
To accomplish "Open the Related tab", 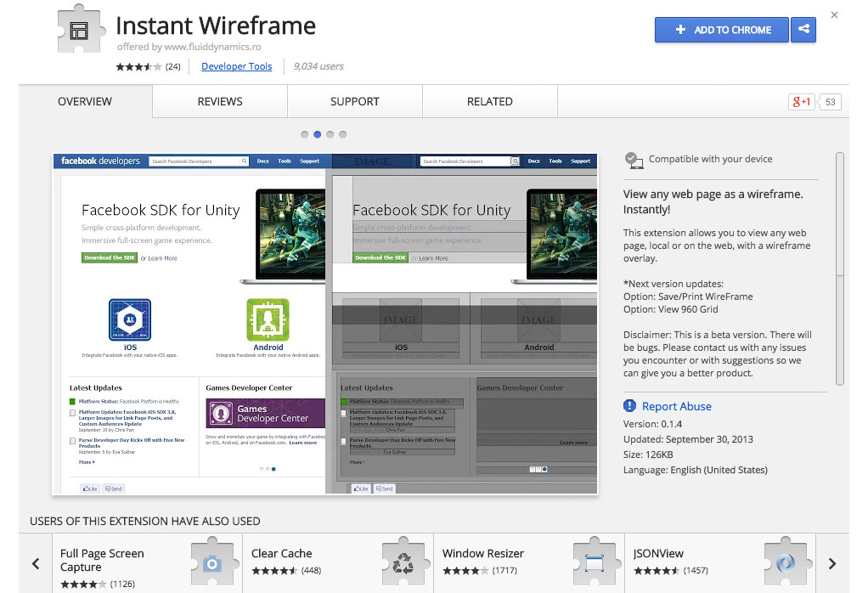I will click(x=489, y=101).
